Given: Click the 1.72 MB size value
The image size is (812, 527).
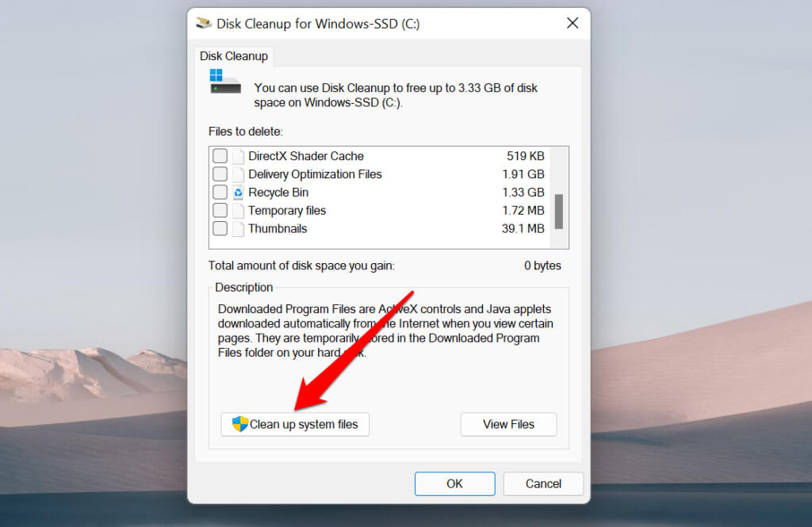Looking at the screenshot, I should 523,210.
